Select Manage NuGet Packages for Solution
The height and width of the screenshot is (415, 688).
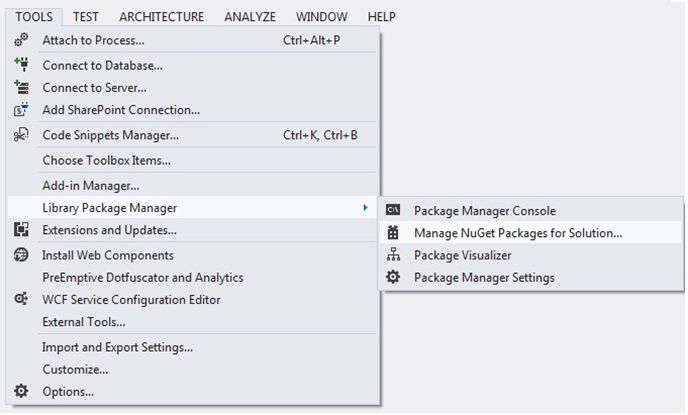coord(517,233)
